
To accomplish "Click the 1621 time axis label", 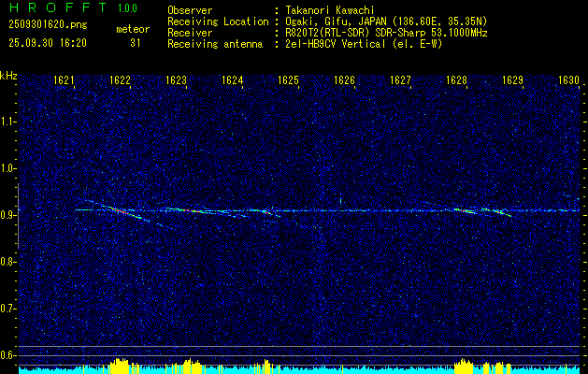I will click(x=64, y=79).
